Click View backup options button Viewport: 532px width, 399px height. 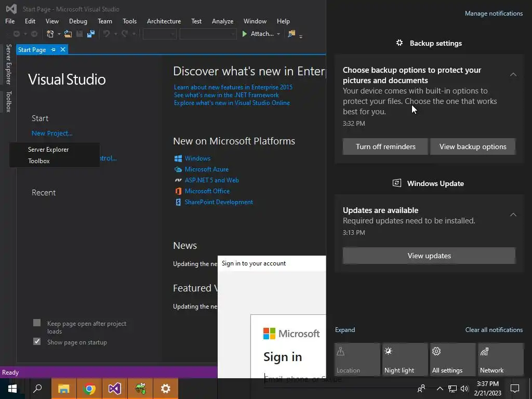pyautogui.click(x=473, y=147)
